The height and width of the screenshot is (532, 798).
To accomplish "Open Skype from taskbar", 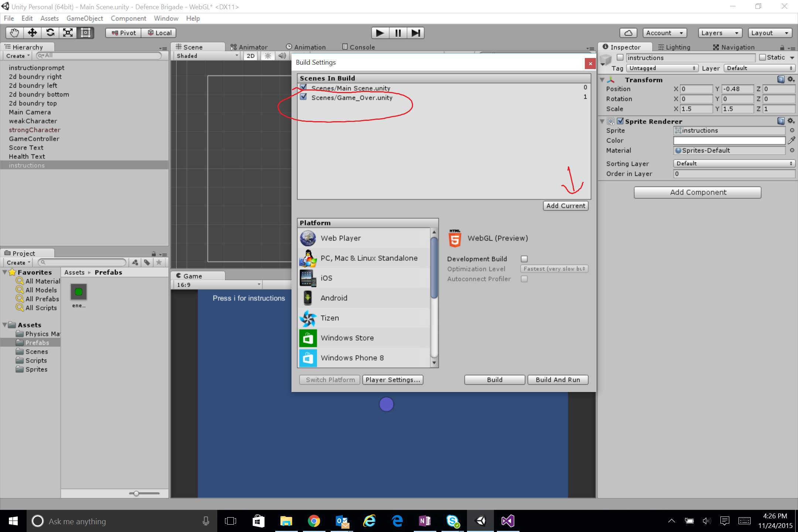I will tap(453, 521).
